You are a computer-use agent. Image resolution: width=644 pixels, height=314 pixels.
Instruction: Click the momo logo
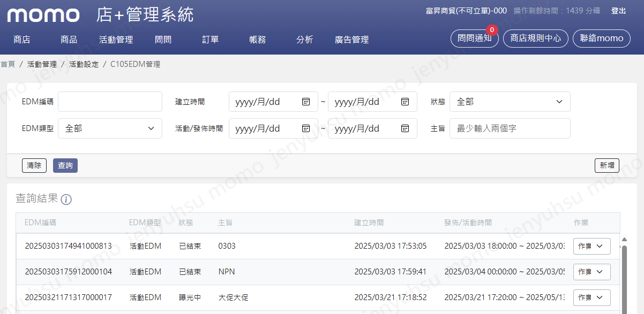pyautogui.click(x=43, y=15)
